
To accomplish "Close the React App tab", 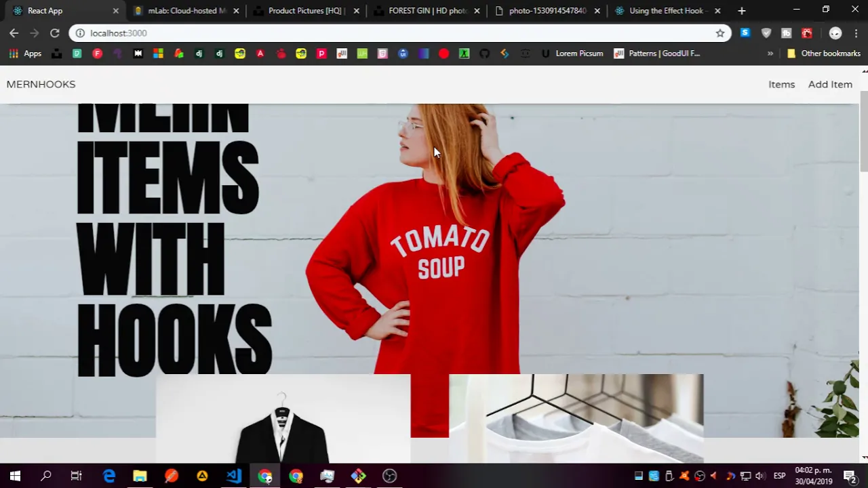I will coord(115,10).
